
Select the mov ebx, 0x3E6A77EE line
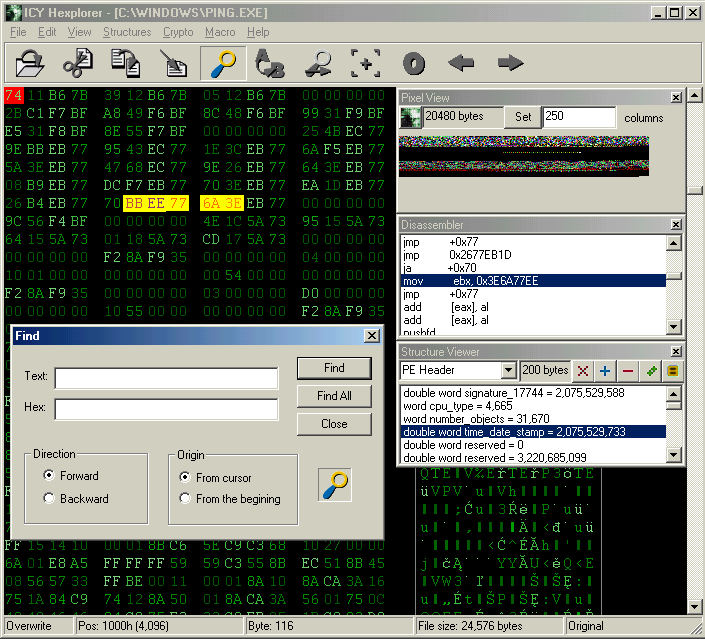533,281
